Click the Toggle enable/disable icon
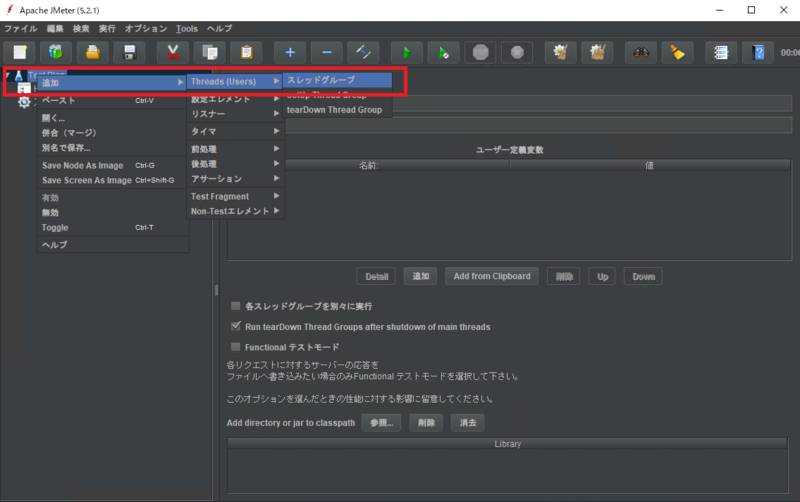The height and width of the screenshot is (502, 800). pos(363,53)
